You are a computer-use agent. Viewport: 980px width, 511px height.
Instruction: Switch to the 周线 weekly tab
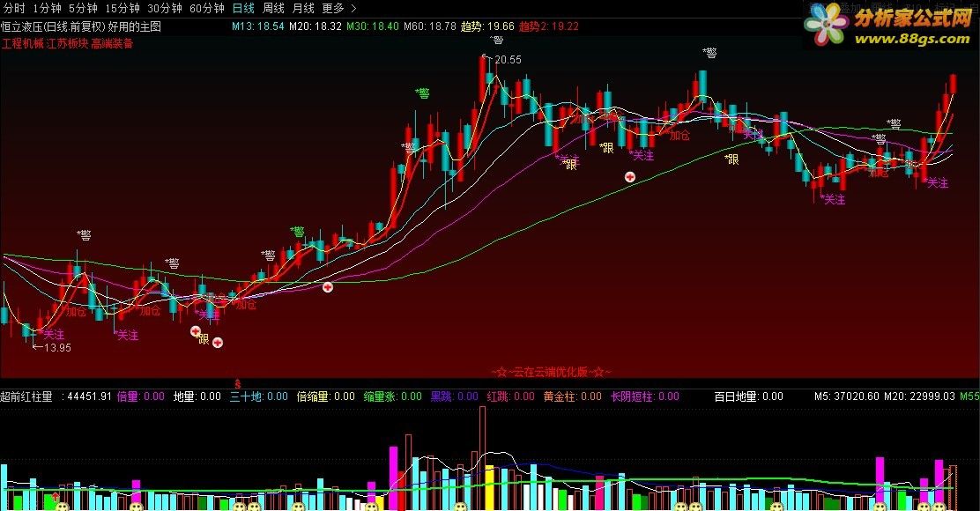point(273,8)
